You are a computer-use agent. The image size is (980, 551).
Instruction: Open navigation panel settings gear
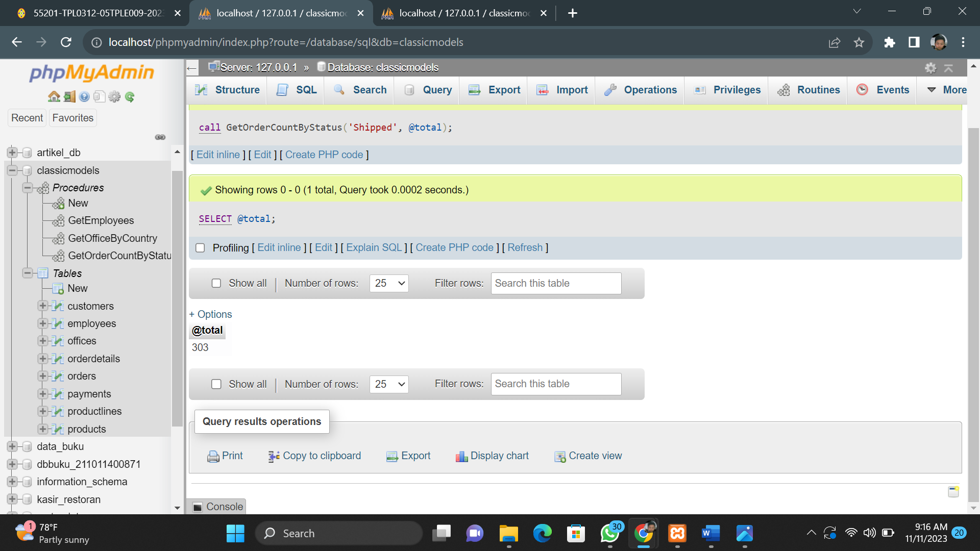114,96
